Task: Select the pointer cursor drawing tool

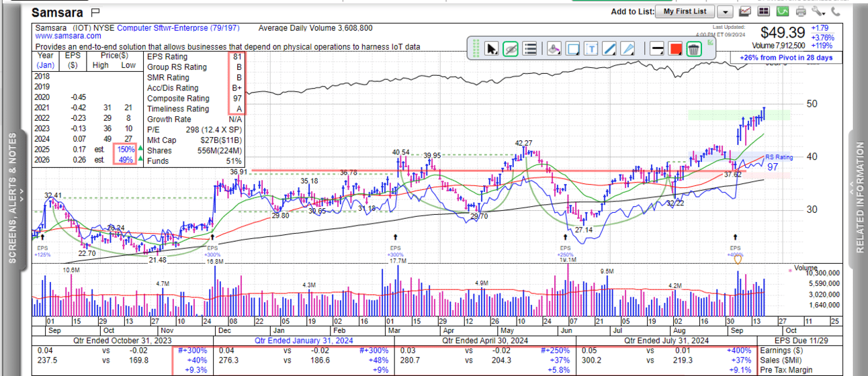Action: pyautogui.click(x=492, y=48)
